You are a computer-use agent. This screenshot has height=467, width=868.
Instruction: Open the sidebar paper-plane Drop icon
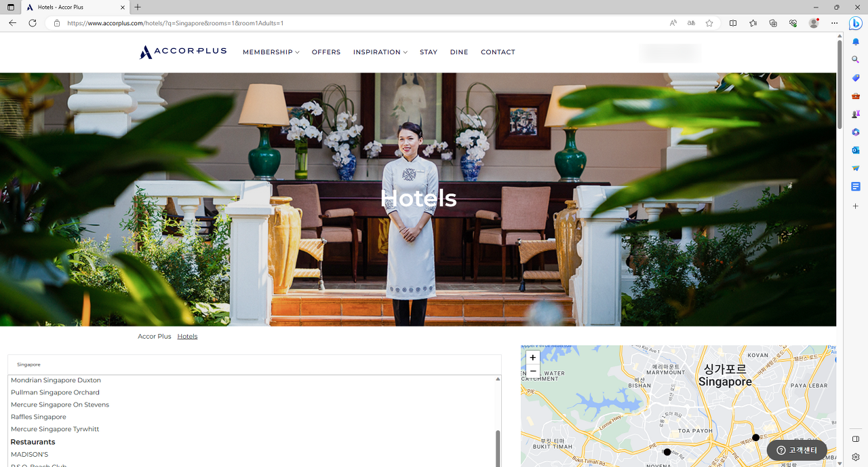click(856, 168)
